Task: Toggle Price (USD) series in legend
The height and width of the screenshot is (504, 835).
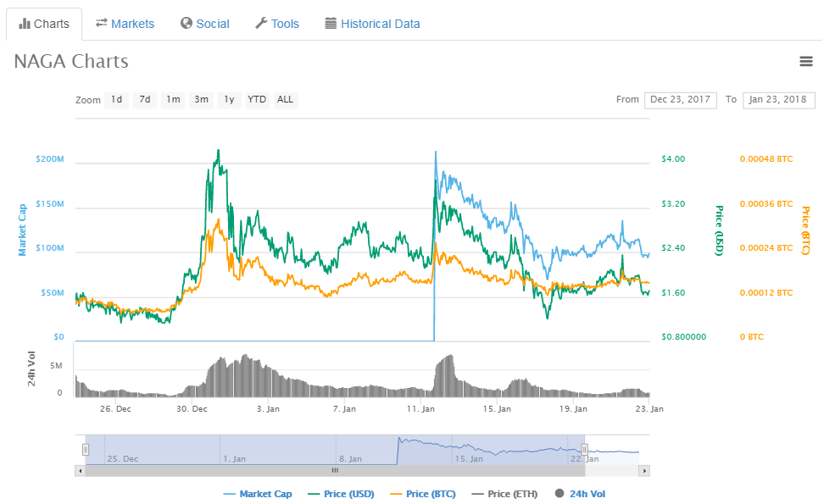Action: [x=342, y=494]
